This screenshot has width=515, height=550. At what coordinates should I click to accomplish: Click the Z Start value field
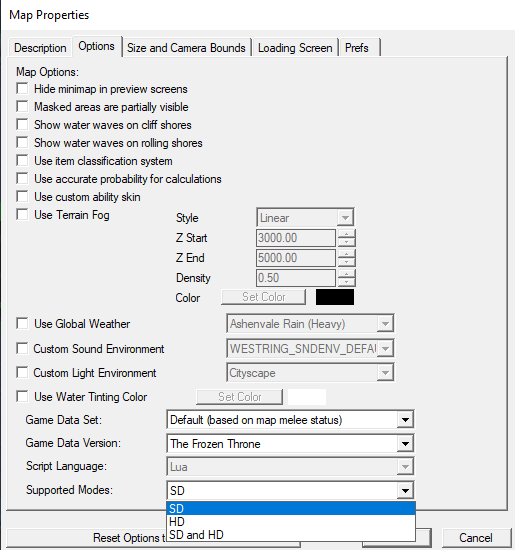296,238
